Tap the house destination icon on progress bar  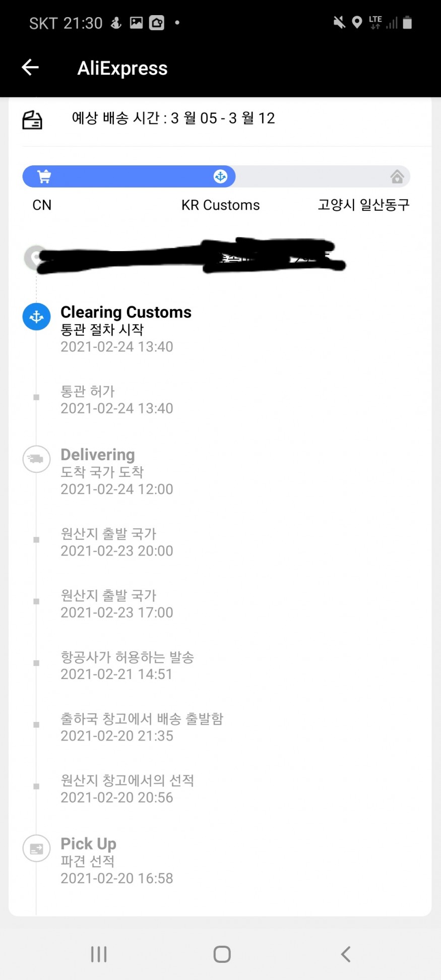click(397, 176)
